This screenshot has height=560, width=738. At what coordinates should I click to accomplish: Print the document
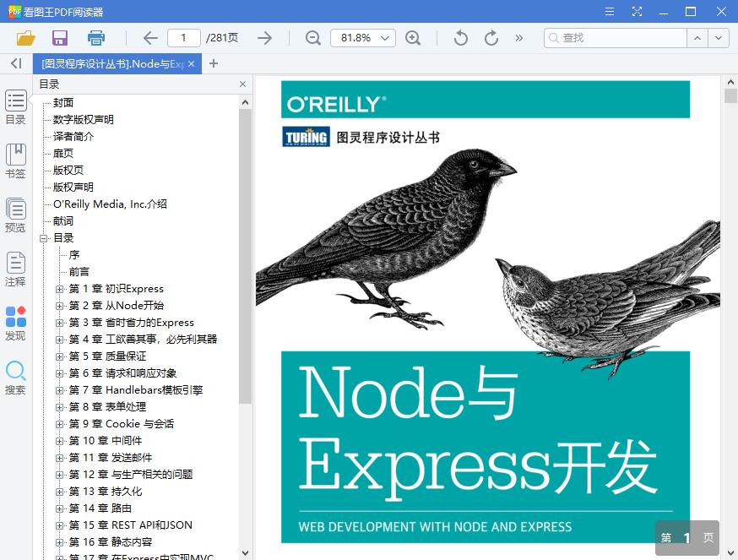(96, 38)
